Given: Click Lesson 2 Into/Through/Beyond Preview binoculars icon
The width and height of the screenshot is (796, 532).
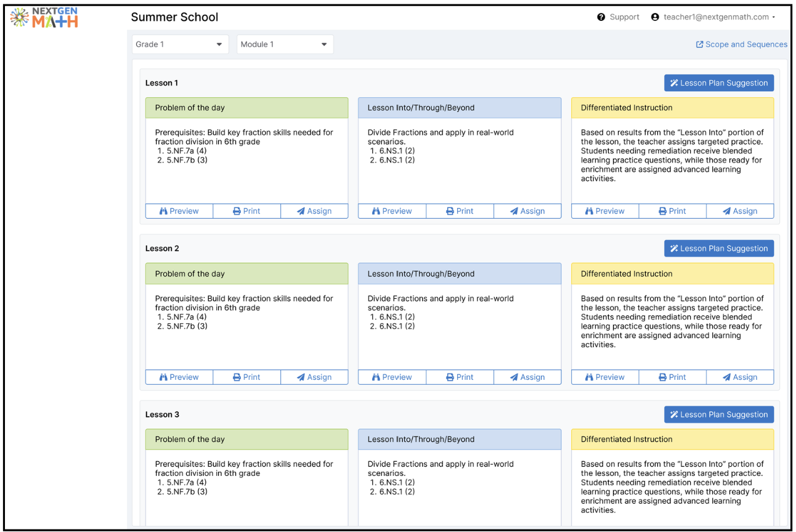Looking at the screenshot, I should 376,377.
